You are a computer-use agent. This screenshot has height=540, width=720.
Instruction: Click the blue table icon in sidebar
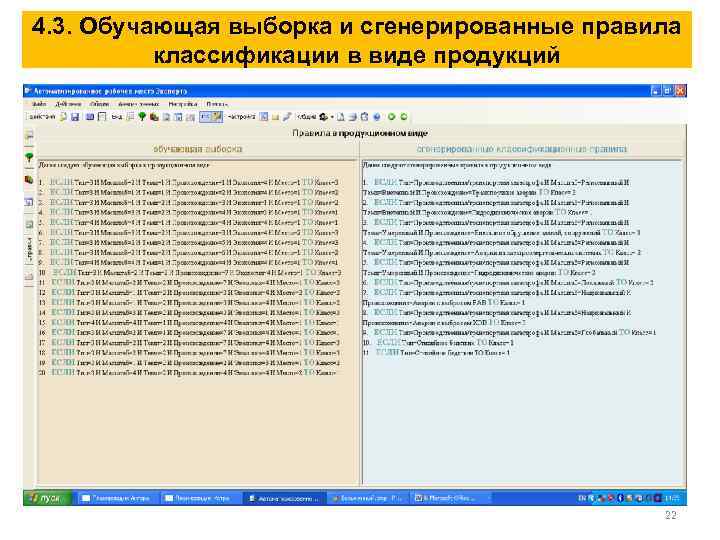click(29, 202)
